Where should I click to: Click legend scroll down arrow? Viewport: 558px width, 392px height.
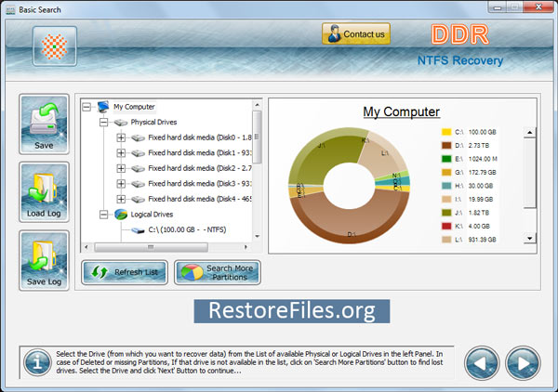[x=529, y=238]
